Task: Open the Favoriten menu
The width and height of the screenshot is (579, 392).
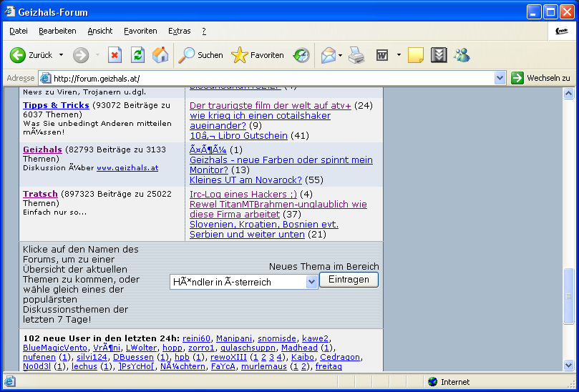Action: click(x=140, y=31)
